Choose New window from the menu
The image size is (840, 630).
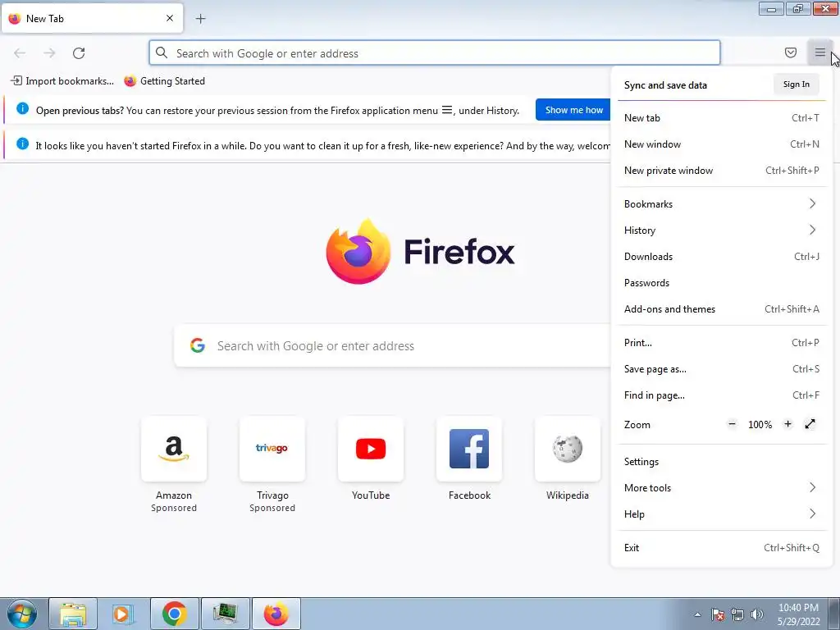(x=722, y=144)
